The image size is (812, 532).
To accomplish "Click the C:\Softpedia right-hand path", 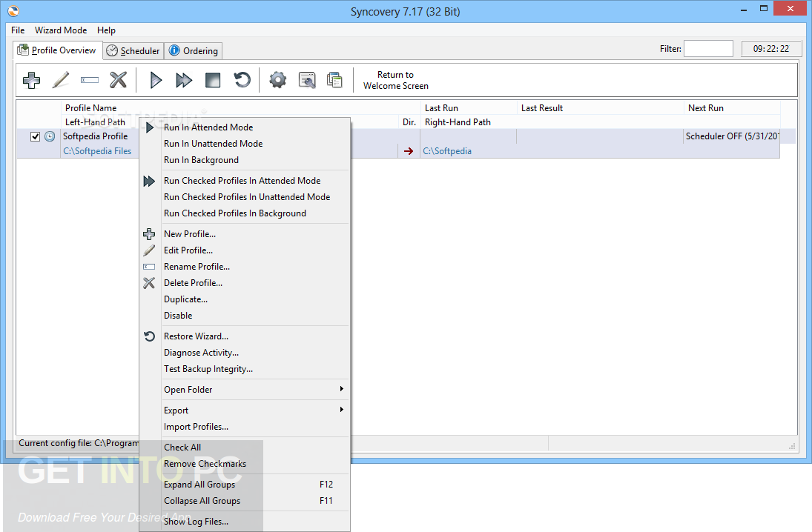I will pos(447,151).
